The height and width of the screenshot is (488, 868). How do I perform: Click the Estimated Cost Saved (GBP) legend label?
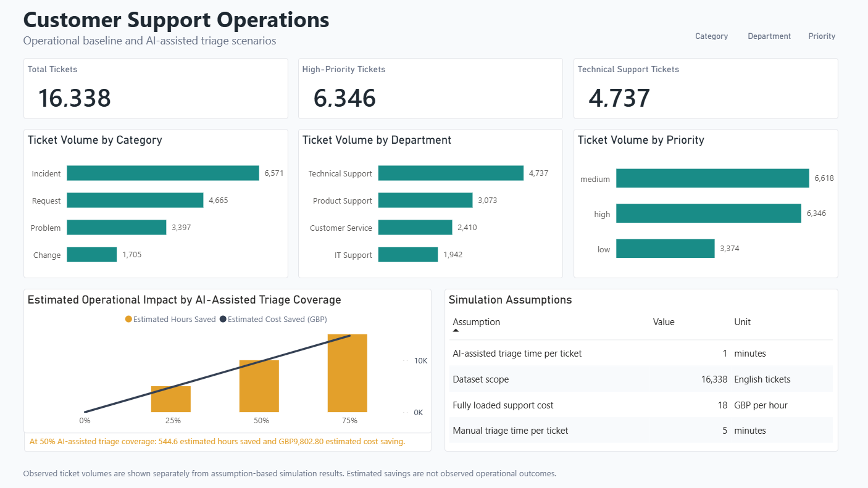click(277, 320)
